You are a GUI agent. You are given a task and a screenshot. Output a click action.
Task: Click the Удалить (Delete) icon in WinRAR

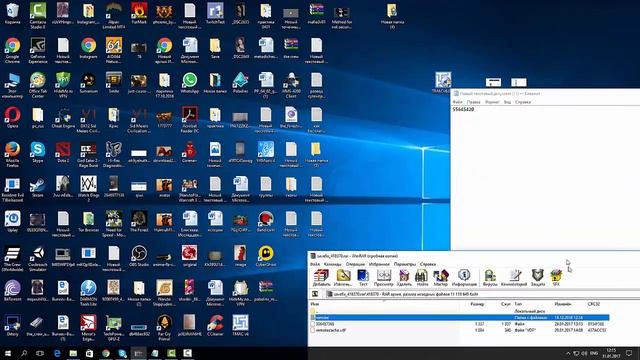tap(404, 278)
